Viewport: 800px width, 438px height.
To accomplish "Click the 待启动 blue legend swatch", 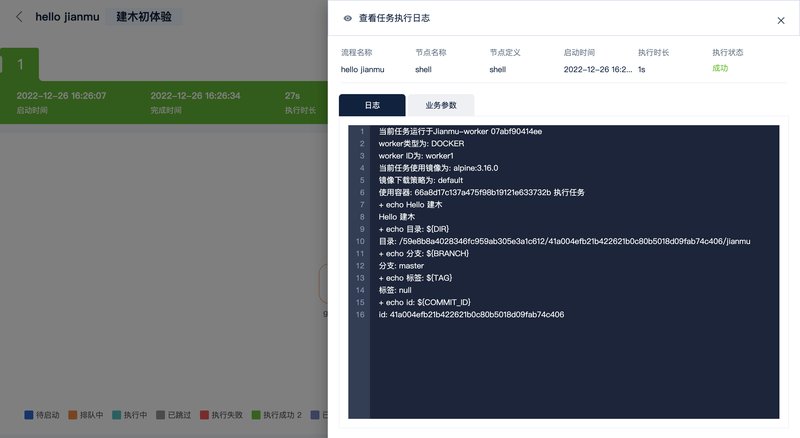I will tap(28, 414).
